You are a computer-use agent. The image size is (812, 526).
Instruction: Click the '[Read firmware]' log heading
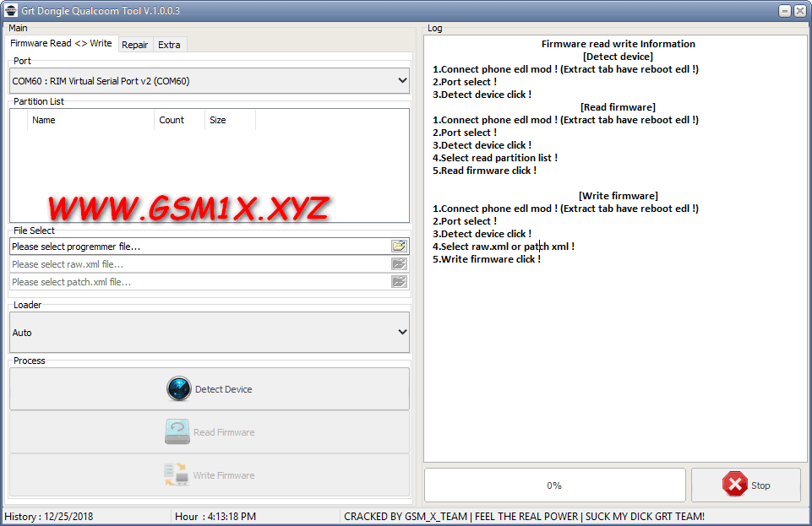tap(618, 107)
